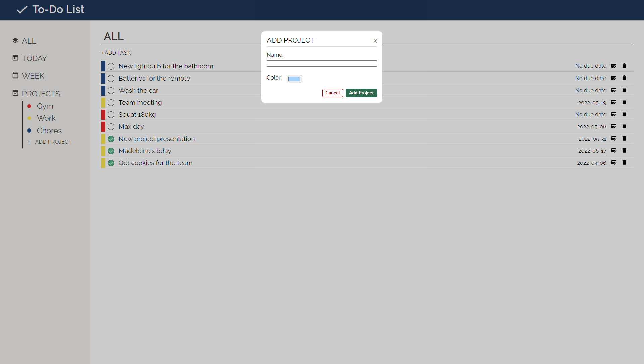Confirm with the Add Project button
The height and width of the screenshot is (364, 644).
point(361,93)
